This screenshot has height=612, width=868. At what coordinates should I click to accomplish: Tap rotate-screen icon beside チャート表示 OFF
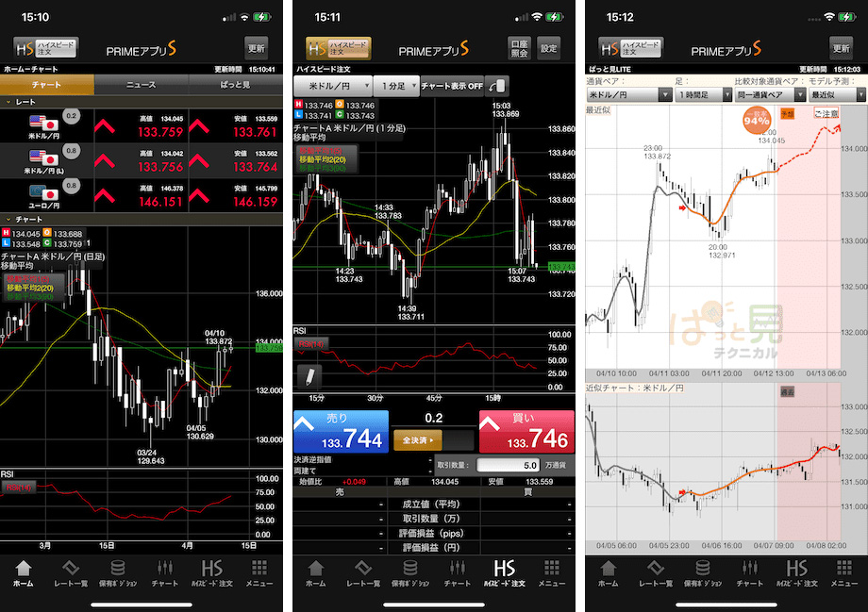tap(497, 86)
